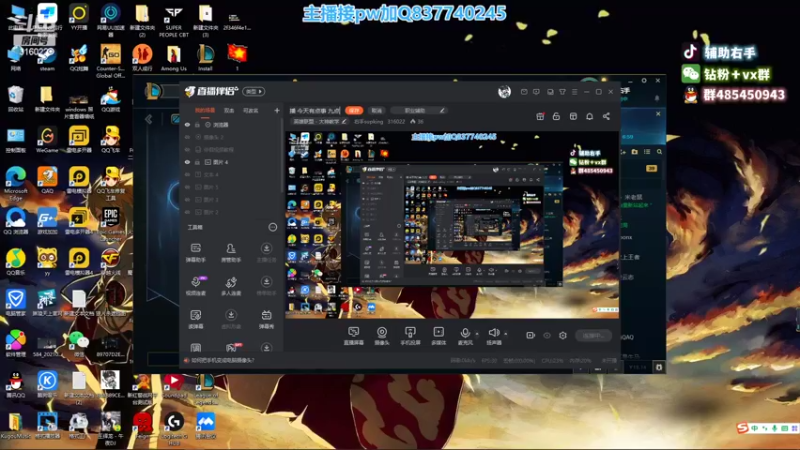The height and width of the screenshot is (450, 800).
Task: Collapse the 工具箱 toolbox section
Action: (272, 227)
